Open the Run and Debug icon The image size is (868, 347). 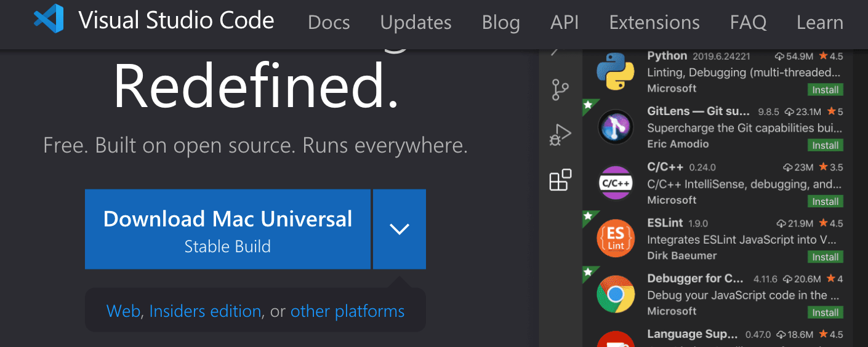coord(560,135)
